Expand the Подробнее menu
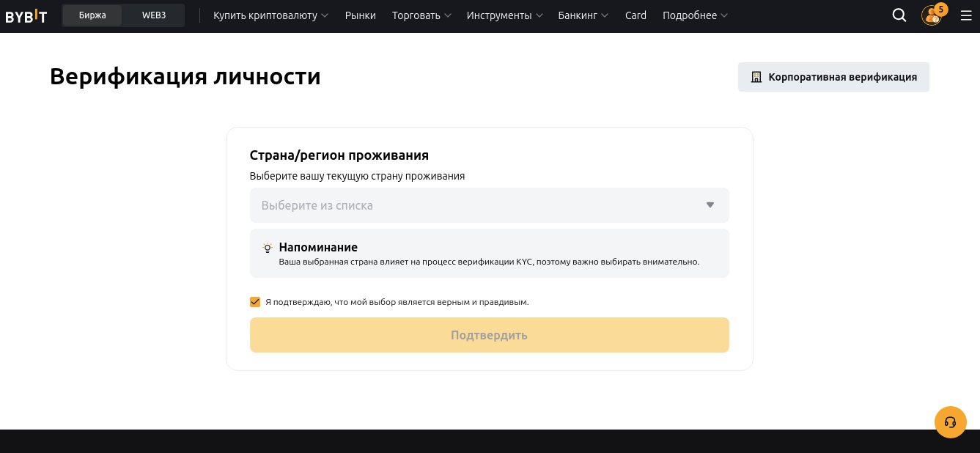This screenshot has width=980, height=453. 690,15
